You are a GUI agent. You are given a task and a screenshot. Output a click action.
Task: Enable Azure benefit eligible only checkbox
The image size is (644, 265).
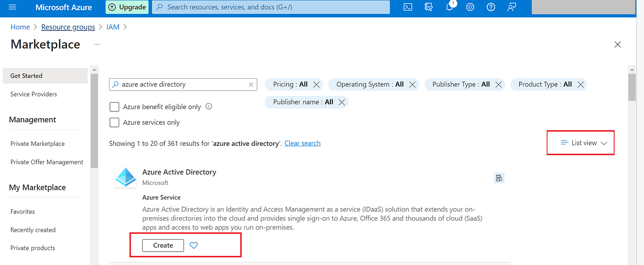[115, 107]
